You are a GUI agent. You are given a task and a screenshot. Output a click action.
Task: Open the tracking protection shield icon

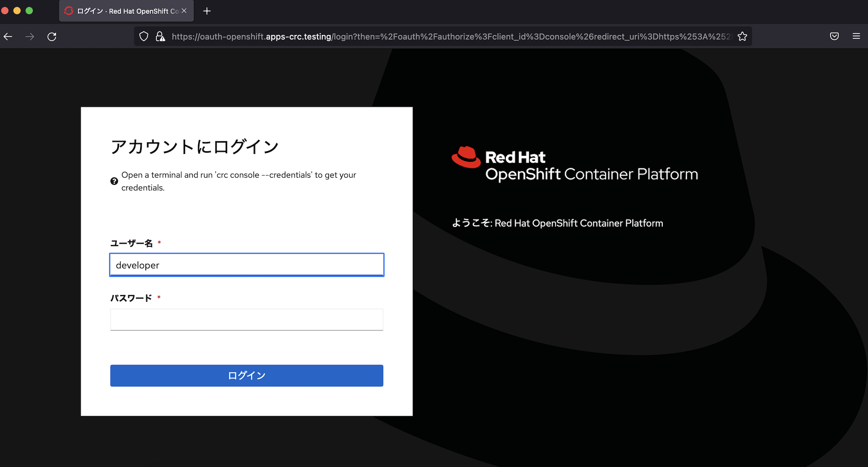144,36
